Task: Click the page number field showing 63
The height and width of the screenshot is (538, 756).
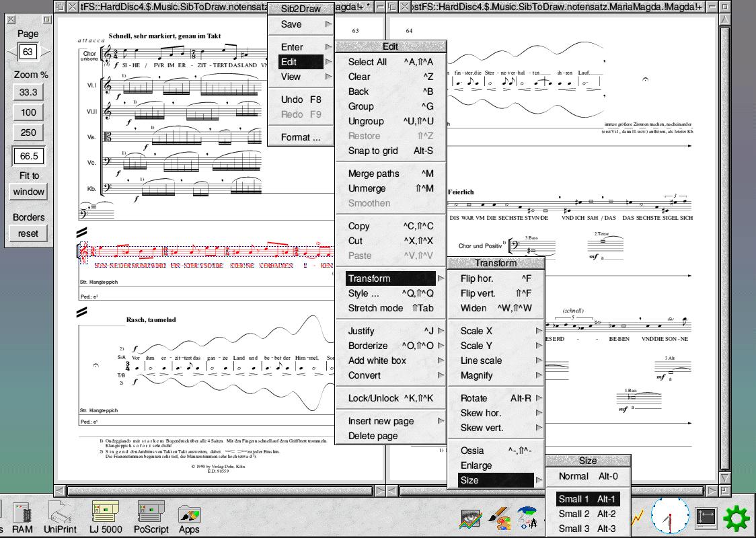Action: [28, 52]
